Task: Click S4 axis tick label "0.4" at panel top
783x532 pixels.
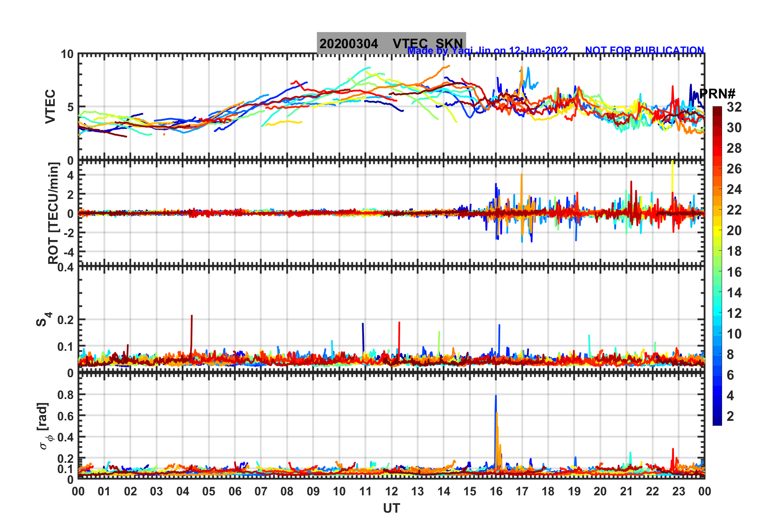Action: [x=66, y=267]
